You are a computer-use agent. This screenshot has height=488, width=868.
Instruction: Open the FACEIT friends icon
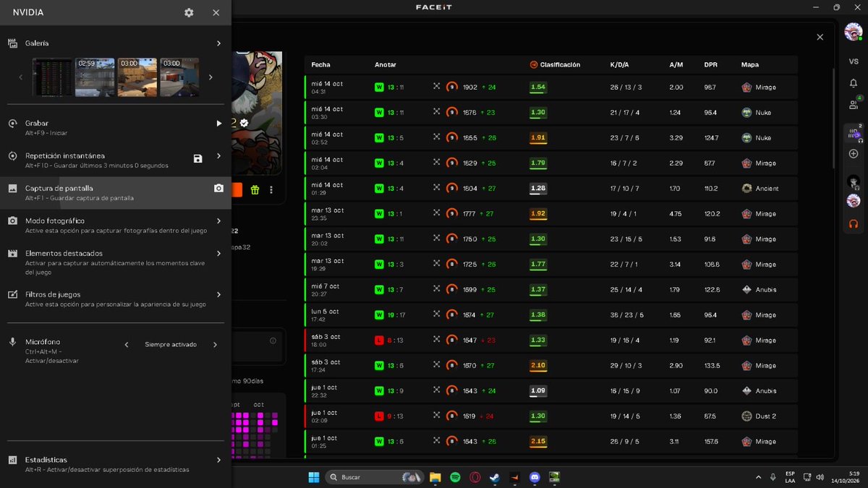[854, 105]
